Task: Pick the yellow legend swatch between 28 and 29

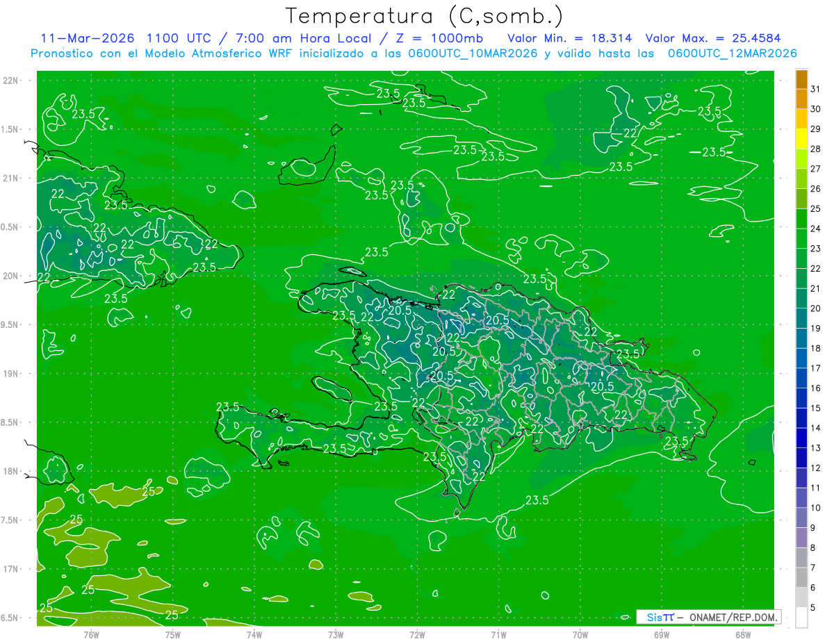Action: (801, 140)
